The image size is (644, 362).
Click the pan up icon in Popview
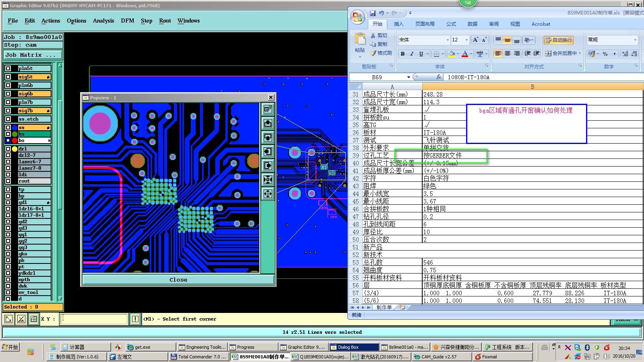(268, 123)
